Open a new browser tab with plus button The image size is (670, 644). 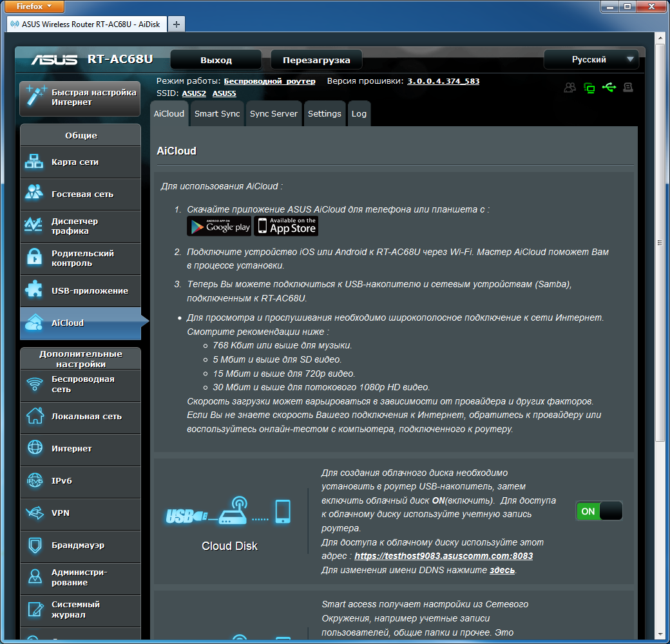(177, 24)
